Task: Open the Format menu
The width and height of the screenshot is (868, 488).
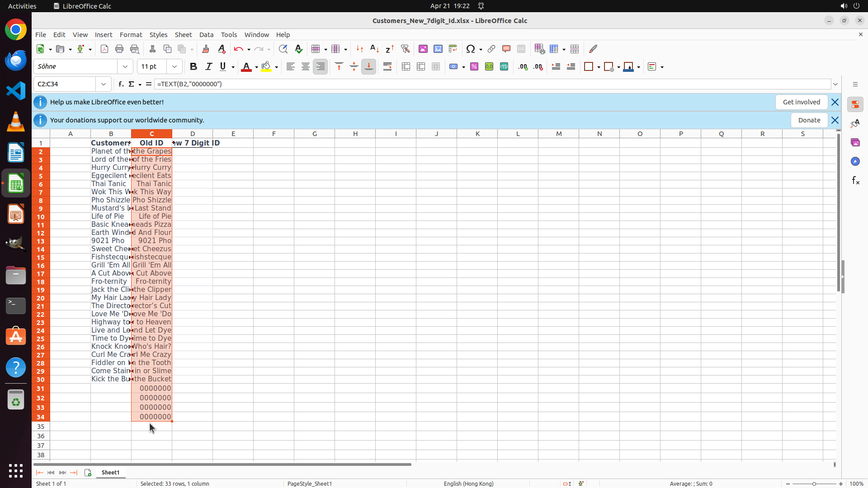Action: click(131, 35)
